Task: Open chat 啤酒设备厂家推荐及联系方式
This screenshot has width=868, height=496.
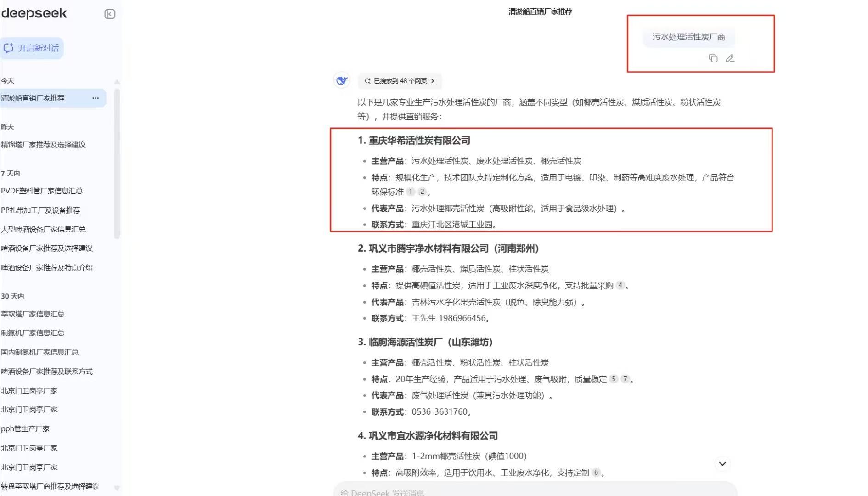Action: 47,372
